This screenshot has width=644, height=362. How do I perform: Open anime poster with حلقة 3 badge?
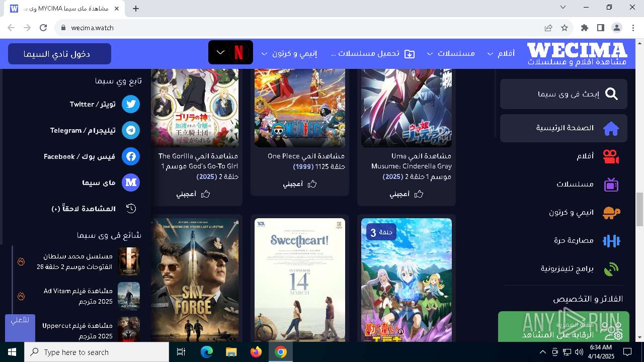[x=407, y=280]
